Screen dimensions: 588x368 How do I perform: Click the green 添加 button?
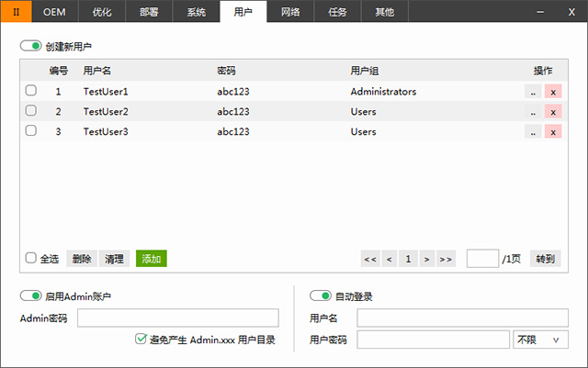(152, 259)
